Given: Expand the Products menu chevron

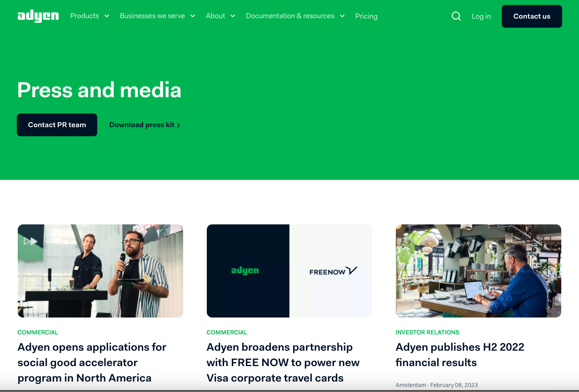Looking at the screenshot, I should point(107,16).
